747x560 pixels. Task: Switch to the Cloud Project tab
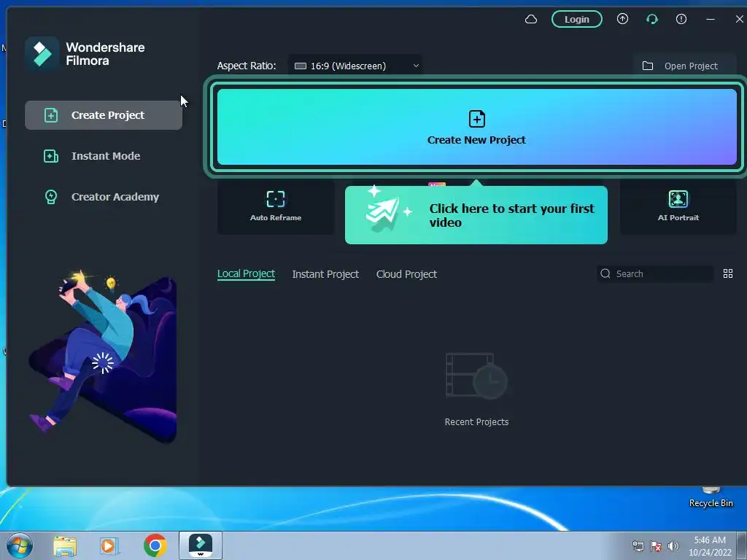(406, 274)
